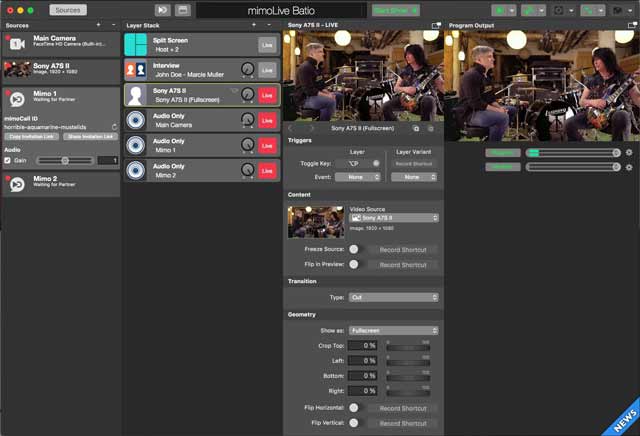Refresh the mimoCall ID
640x436 pixels.
click(x=114, y=127)
